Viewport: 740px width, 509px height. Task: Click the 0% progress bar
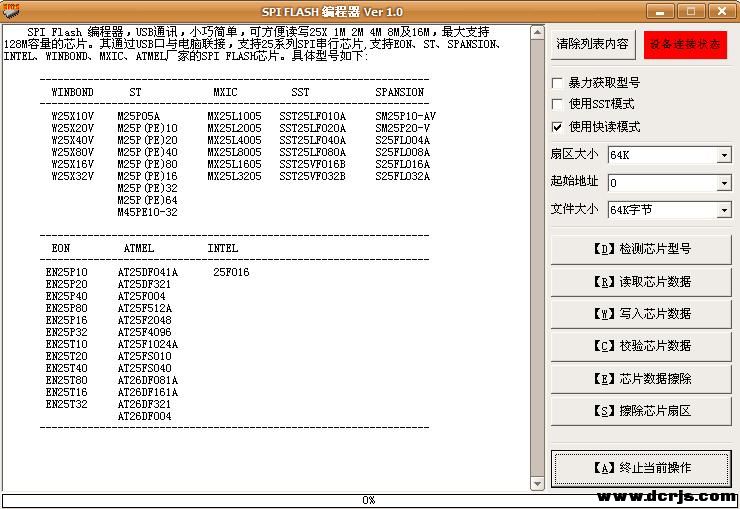tap(369, 500)
